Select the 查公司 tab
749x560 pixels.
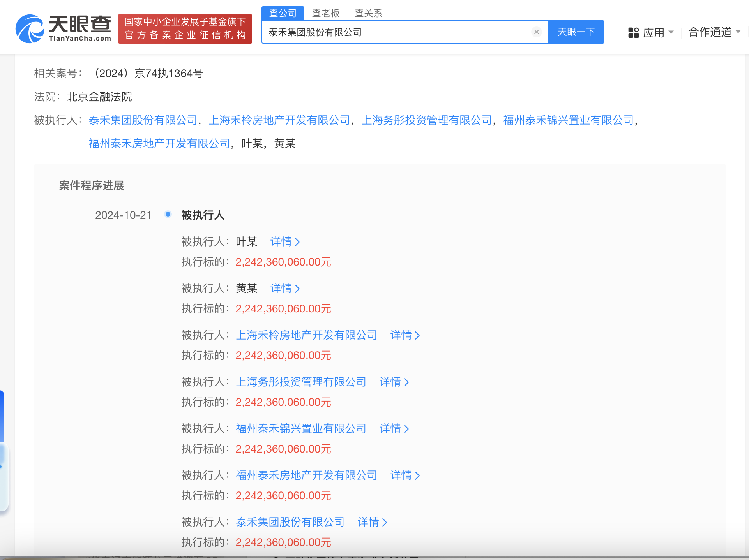(283, 13)
